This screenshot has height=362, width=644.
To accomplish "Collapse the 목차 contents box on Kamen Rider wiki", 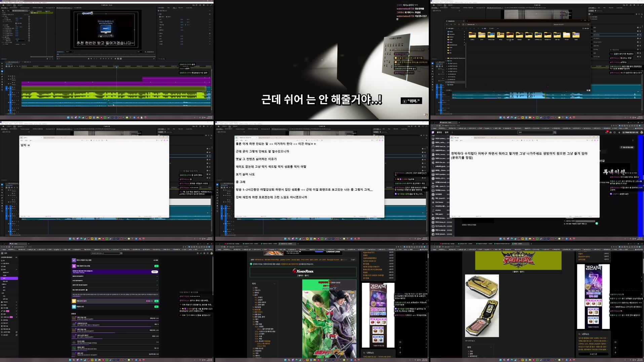I will click(x=274, y=284).
